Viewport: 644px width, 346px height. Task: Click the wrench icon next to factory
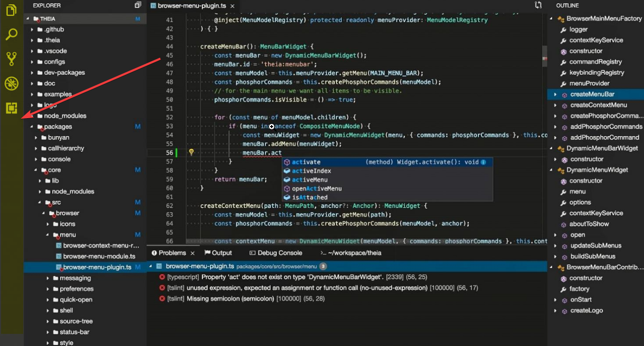(563, 289)
